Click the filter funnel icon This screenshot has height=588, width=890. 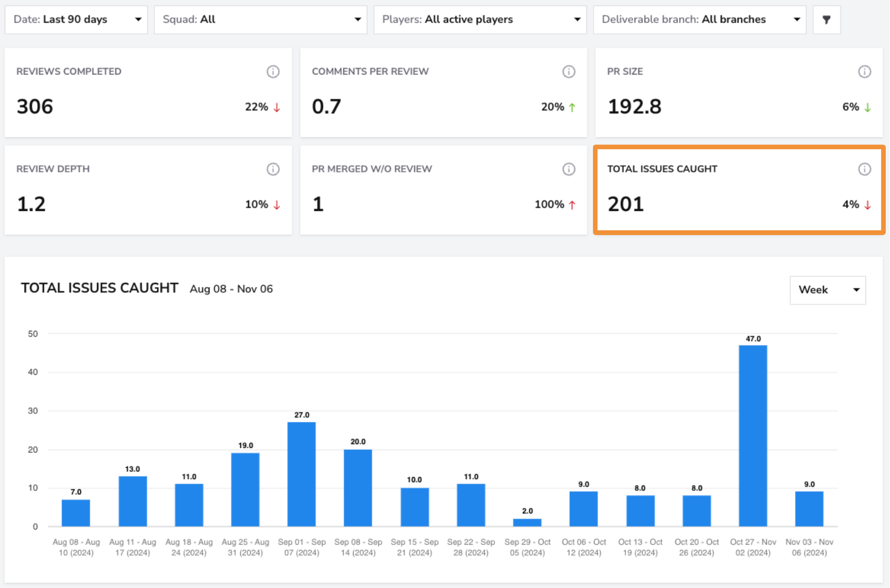pyautogui.click(x=826, y=20)
